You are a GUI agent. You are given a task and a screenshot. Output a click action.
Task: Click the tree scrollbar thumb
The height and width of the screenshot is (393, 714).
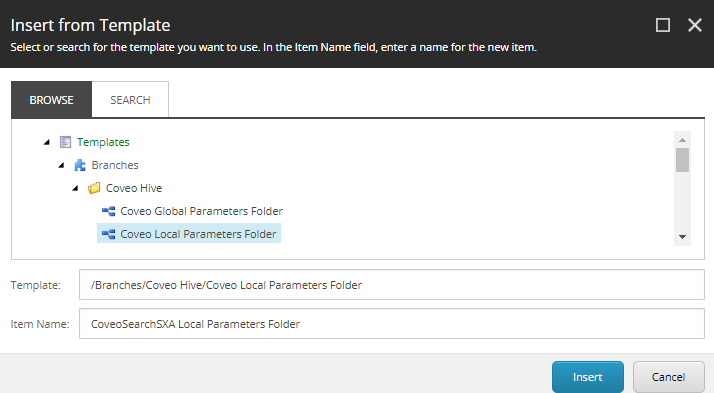(x=682, y=160)
